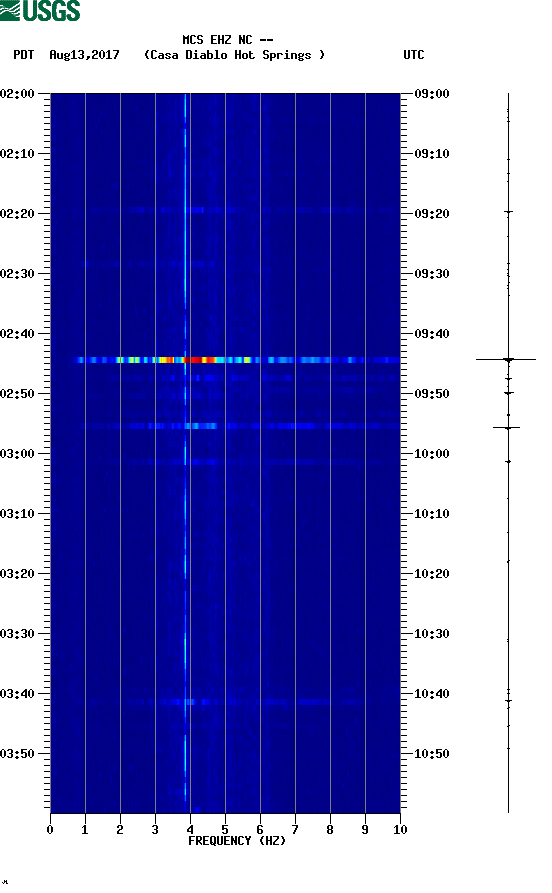
Task: Select the station title 'MCS EHZ NC --'
Action: tap(228, 40)
